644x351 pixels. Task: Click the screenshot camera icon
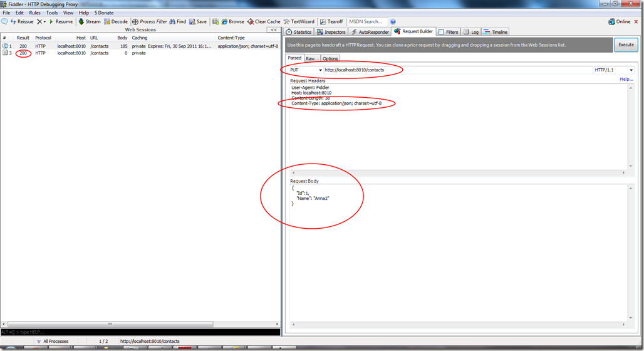click(216, 21)
